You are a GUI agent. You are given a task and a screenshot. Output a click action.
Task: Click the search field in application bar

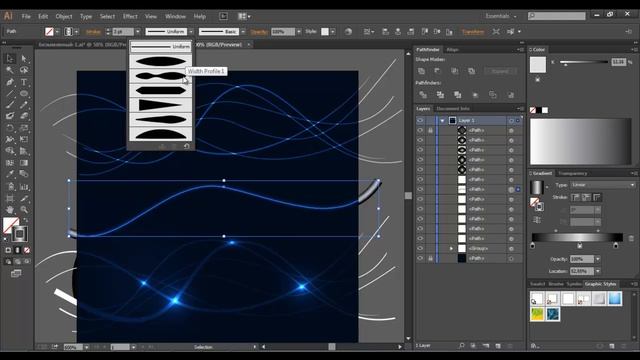tap(557, 16)
